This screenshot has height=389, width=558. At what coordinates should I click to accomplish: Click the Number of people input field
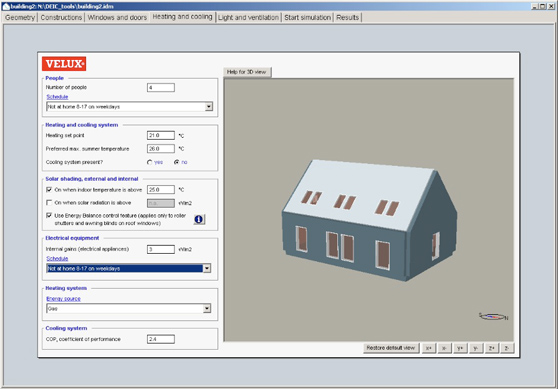coord(161,88)
